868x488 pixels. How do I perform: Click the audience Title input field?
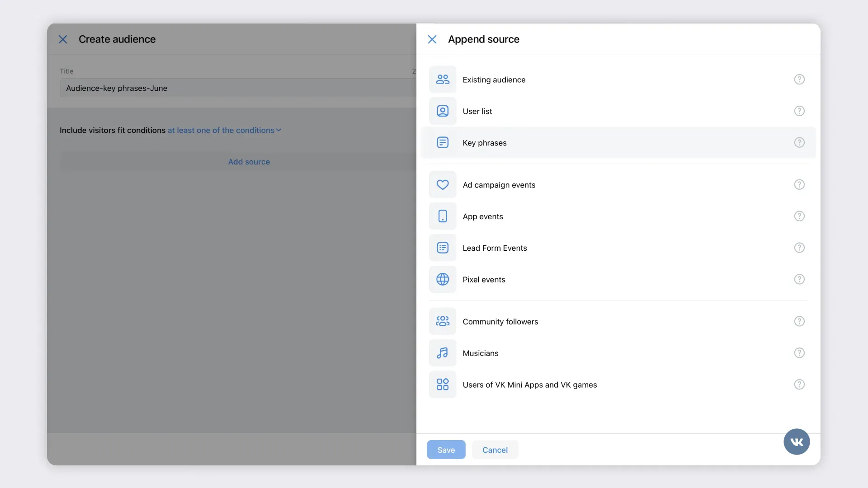click(237, 88)
